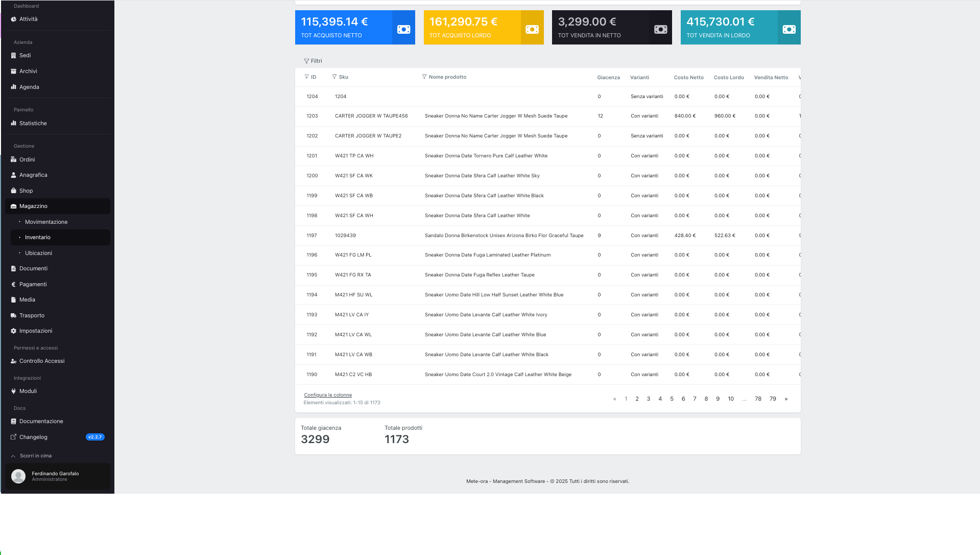This screenshot has width=980, height=555.
Task: Click Sneaker Donna Date Fuga Laminated Leather Platinum
Action: (x=488, y=255)
